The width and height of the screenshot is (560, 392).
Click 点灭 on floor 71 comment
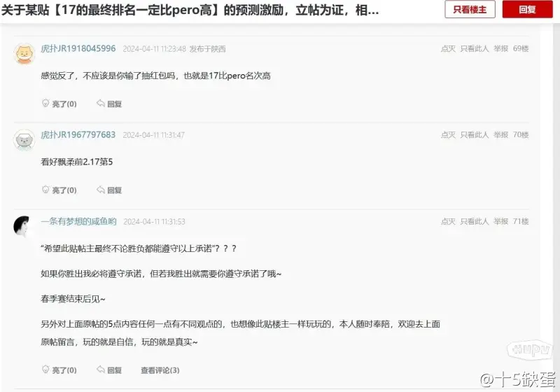point(448,221)
